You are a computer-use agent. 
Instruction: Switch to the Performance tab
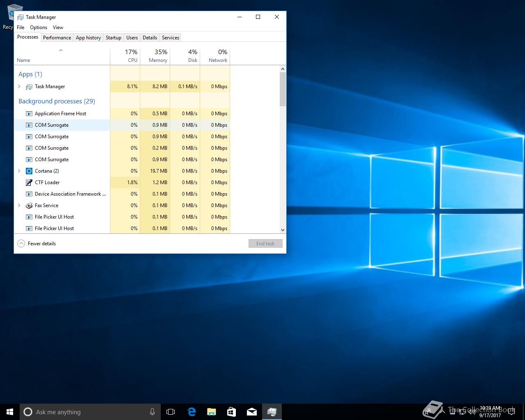(57, 38)
